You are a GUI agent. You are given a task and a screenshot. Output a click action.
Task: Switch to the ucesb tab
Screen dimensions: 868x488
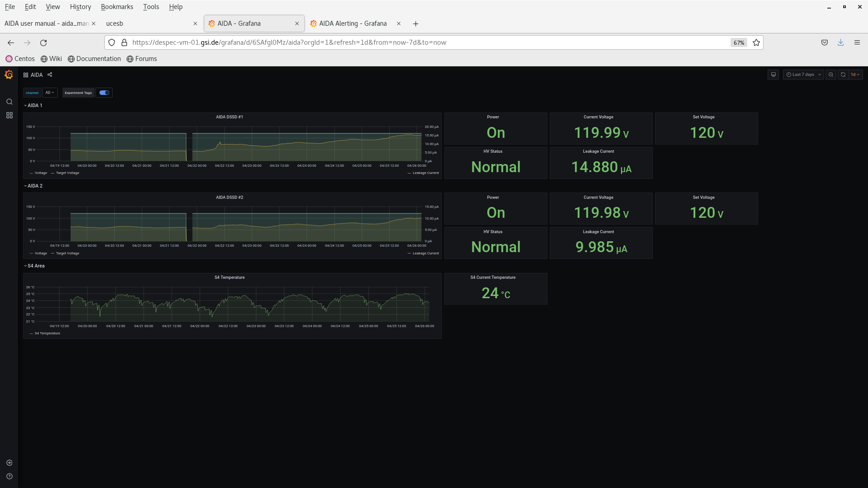151,23
